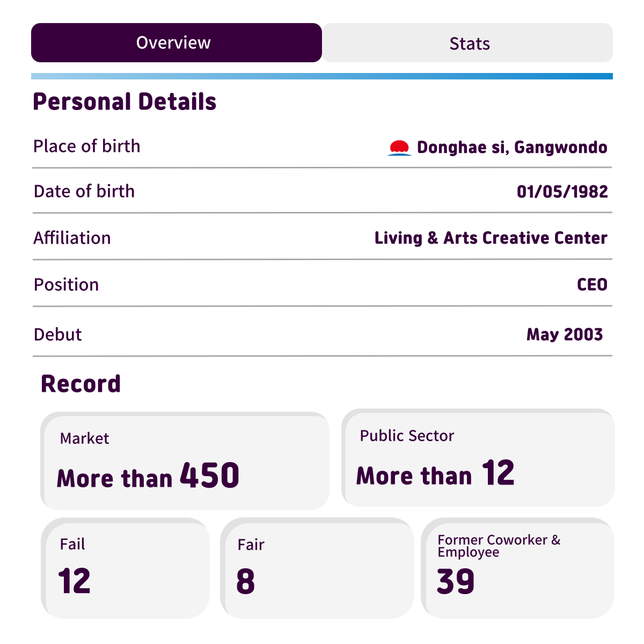Viewport: 644px width, 644px height.
Task: Click the May 2003 debut value
Action: tap(565, 334)
